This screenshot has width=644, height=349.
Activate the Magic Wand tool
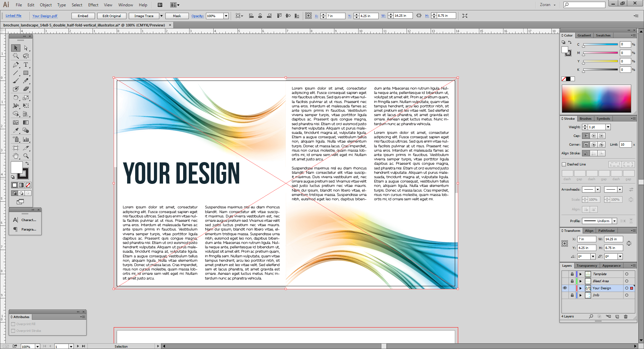click(x=15, y=56)
